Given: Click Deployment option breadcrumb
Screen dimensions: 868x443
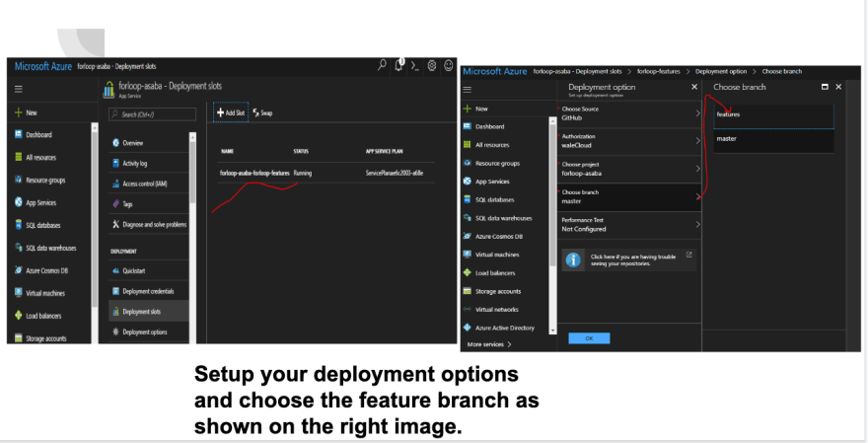Looking at the screenshot, I should 721,71.
